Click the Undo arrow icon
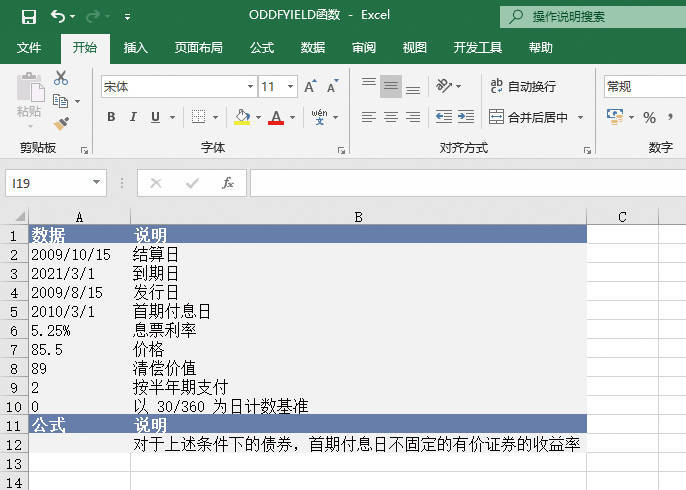The image size is (686, 490). (57, 16)
